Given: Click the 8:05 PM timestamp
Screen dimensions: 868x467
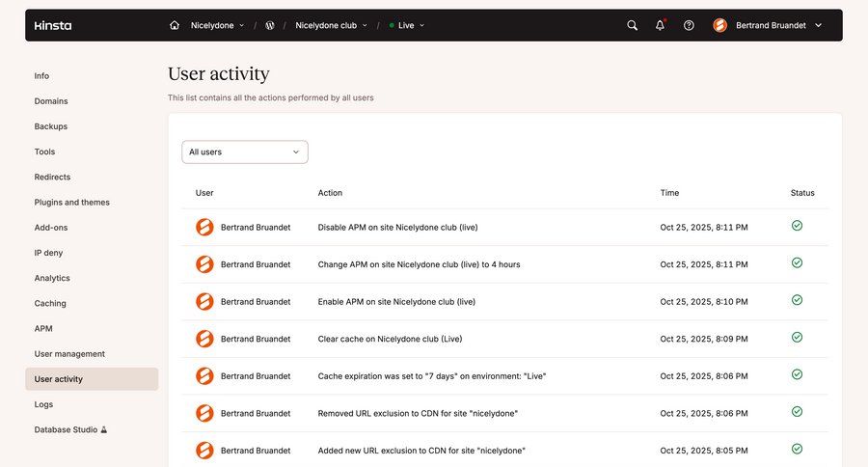Looking at the screenshot, I should pyautogui.click(x=704, y=451).
